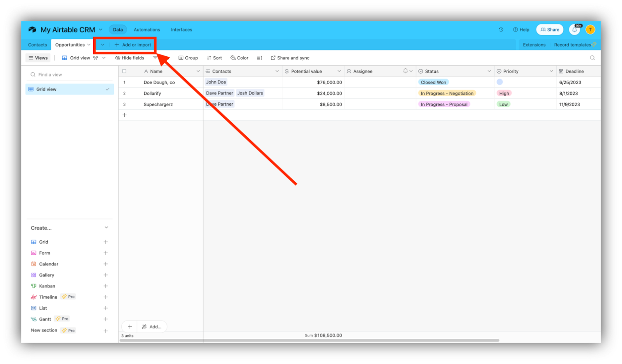Create a new Gallery view with plus
622x364 pixels.
coord(106,275)
